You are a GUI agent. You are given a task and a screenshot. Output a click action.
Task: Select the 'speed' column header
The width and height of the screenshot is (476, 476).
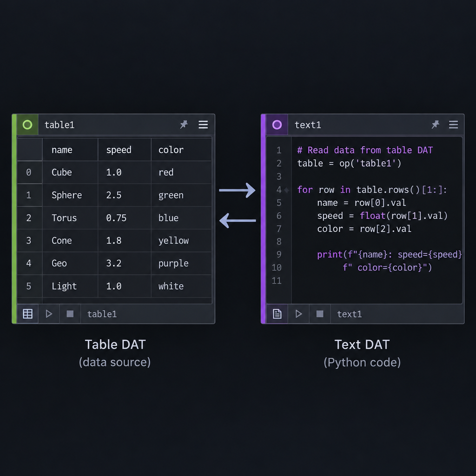click(125, 150)
